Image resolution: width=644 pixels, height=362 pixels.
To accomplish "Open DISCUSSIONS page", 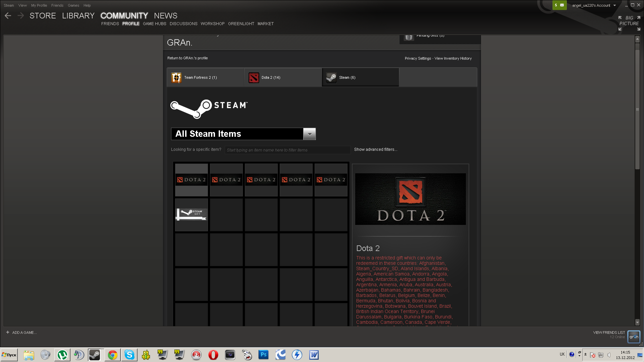I will pyautogui.click(x=183, y=24).
